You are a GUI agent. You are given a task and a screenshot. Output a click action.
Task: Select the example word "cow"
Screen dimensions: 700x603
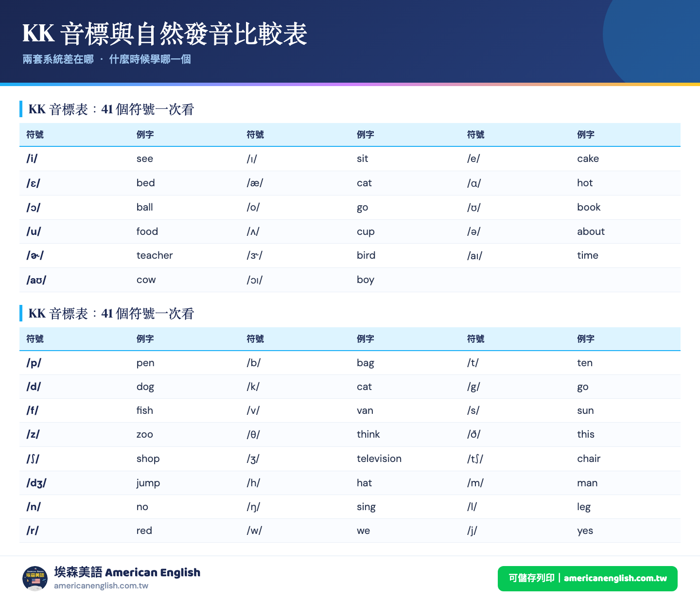(x=146, y=280)
